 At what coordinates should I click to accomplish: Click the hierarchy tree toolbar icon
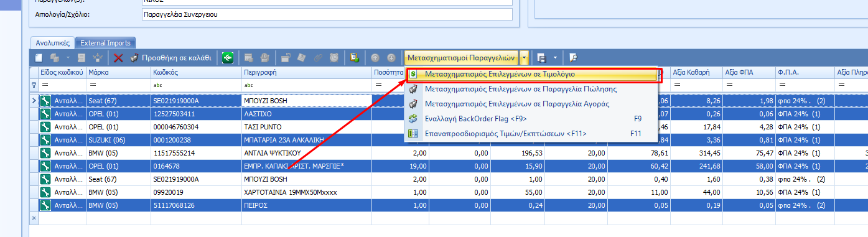[x=98, y=58]
